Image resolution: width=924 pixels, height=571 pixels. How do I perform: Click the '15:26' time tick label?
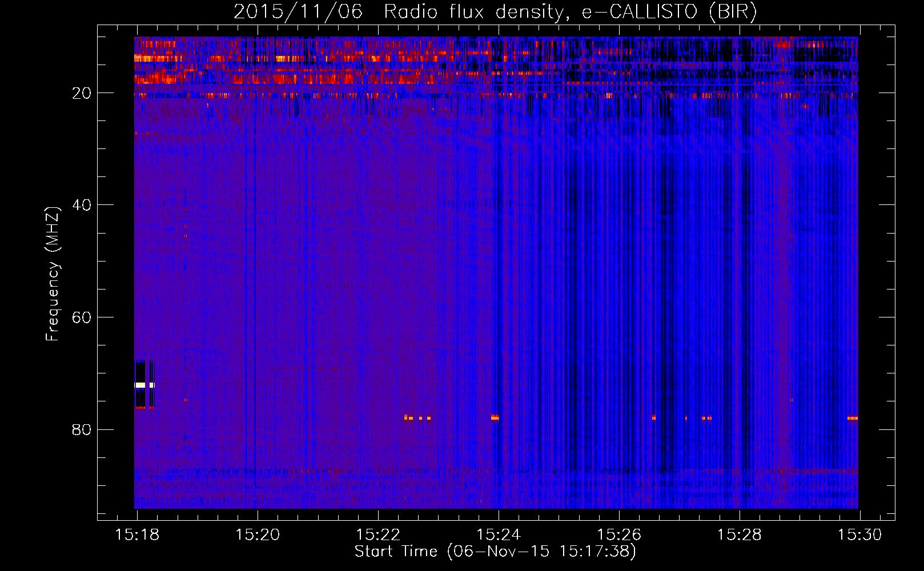[619, 535]
